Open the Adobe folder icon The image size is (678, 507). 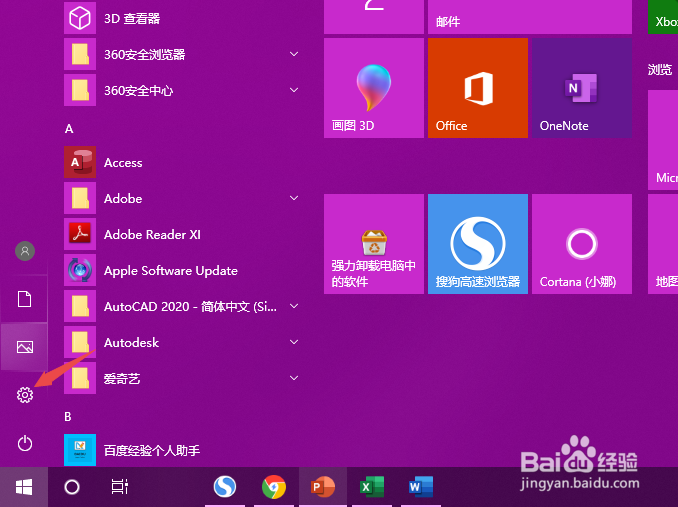(x=80, y=198)
